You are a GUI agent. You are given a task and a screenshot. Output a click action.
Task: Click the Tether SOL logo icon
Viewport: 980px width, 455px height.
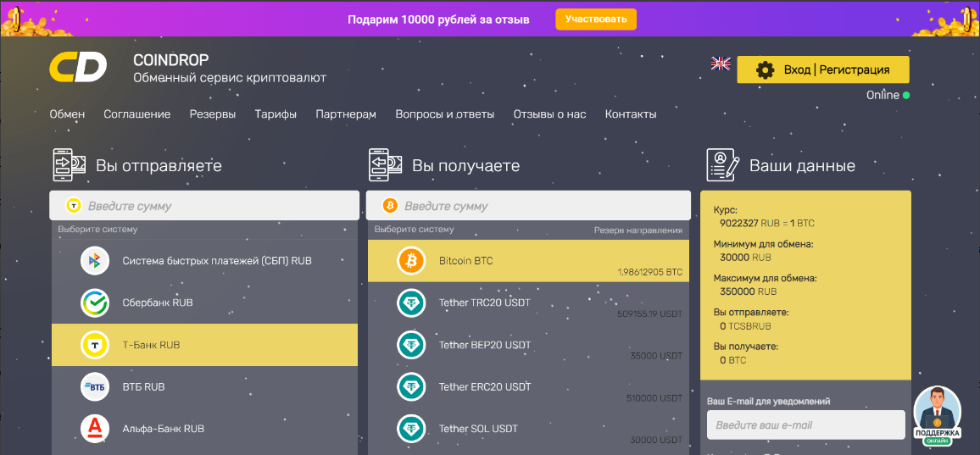pos(411,429)
